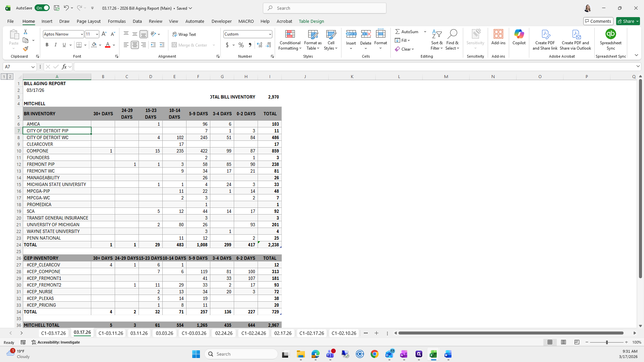The image size is (644, 362).
Task: Open the font name dropdown
Action: click(x=82, y=34)
